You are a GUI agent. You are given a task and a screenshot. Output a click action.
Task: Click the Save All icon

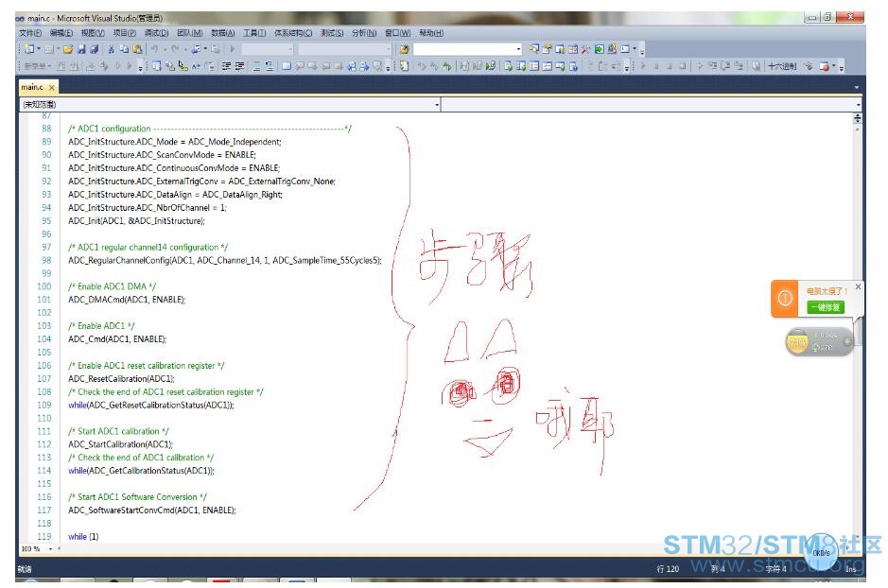tap(95, 49)
